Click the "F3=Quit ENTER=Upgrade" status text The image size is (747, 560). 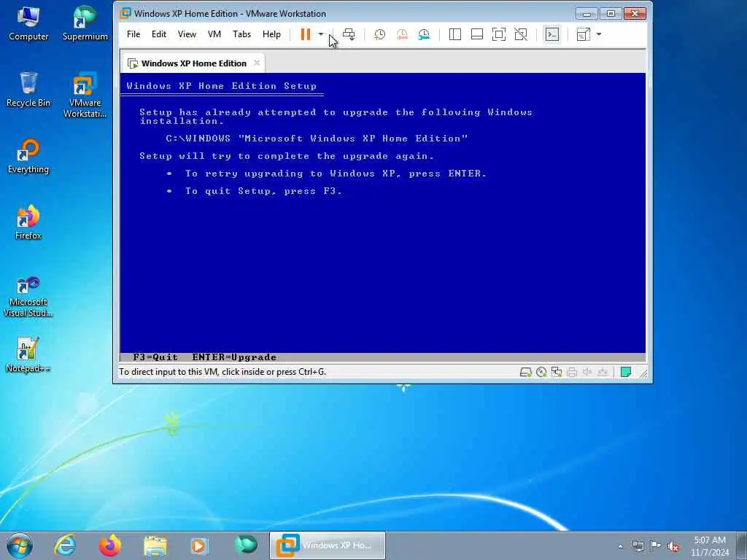pyautogui.click(x=205, y=357)
